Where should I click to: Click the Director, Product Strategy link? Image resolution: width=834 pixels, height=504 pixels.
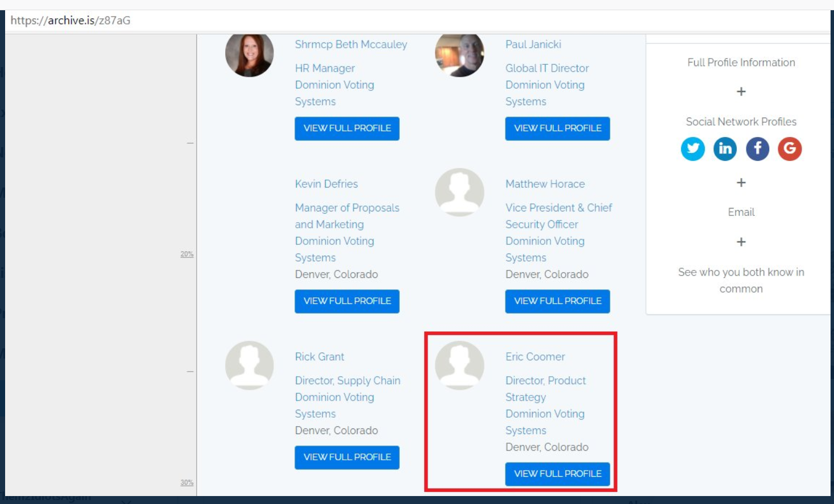pyautogui.click(x=546, y=389)
